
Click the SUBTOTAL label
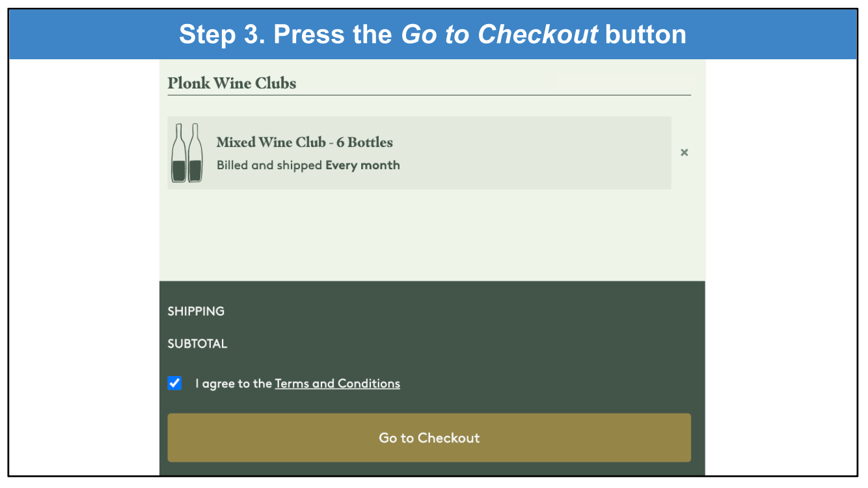point(197,344)
